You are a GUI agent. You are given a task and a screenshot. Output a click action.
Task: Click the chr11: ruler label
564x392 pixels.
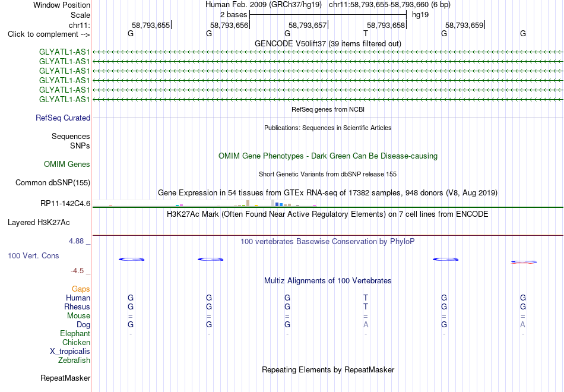[x=80, y=25]
